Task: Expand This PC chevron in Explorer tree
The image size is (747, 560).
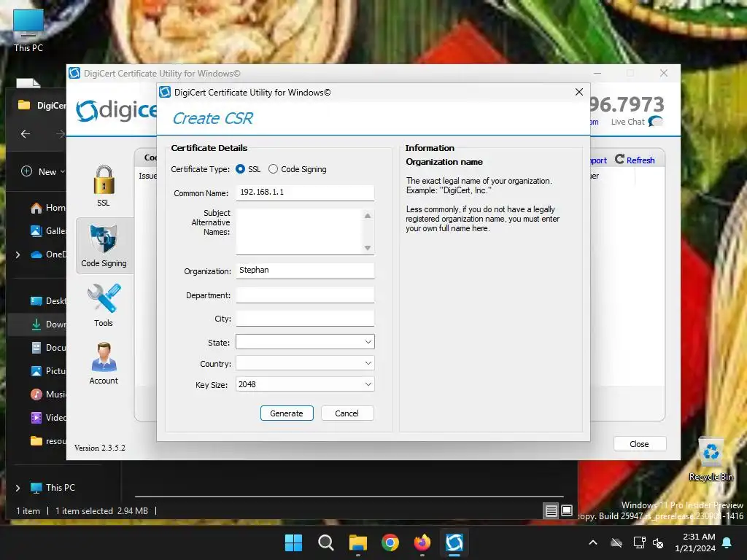Action: point(18,488)
